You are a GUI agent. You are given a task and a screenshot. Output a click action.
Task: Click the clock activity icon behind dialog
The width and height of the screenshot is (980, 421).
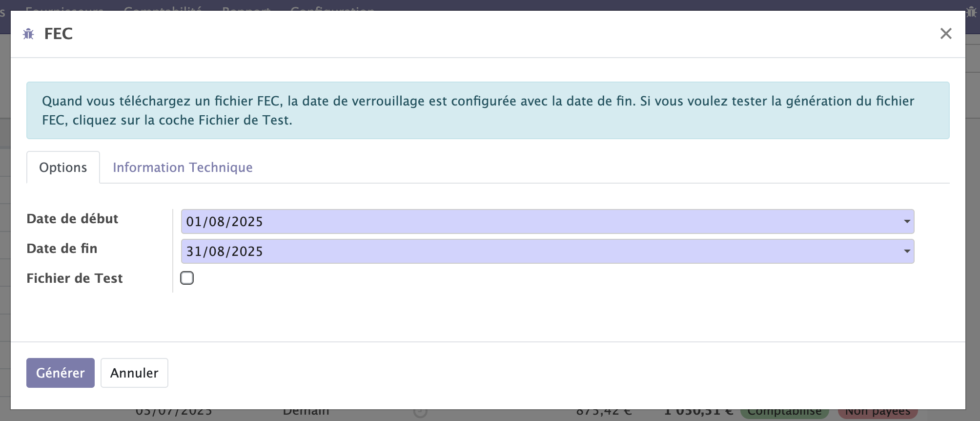pyautogui.click(x=420, y=413)
